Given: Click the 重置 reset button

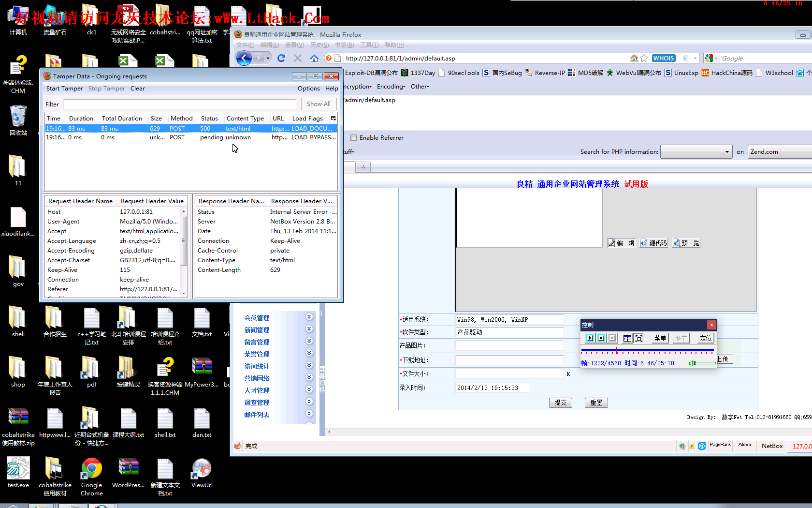Looking at the screenshot, I should [x=596, y=403].
